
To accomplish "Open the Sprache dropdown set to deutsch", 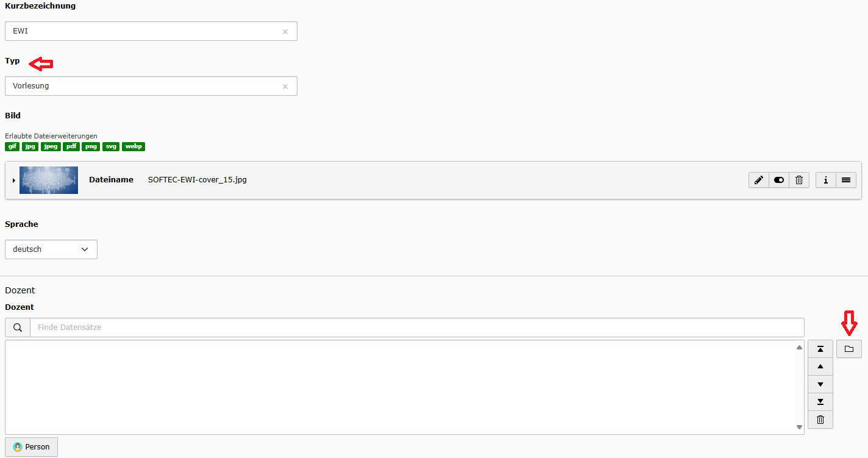I will pos(51,249).
